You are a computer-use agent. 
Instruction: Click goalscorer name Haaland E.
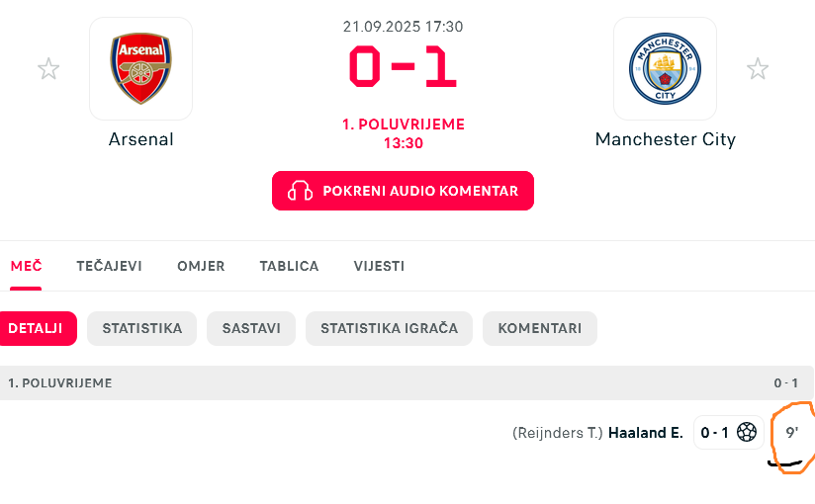point(646,433)
